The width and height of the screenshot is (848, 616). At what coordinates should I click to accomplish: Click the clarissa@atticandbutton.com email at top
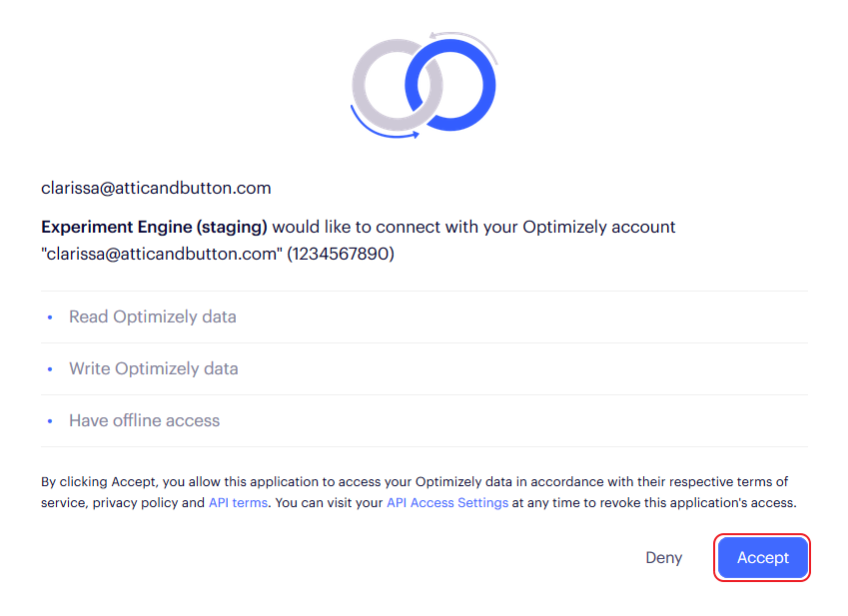(156, 188)
